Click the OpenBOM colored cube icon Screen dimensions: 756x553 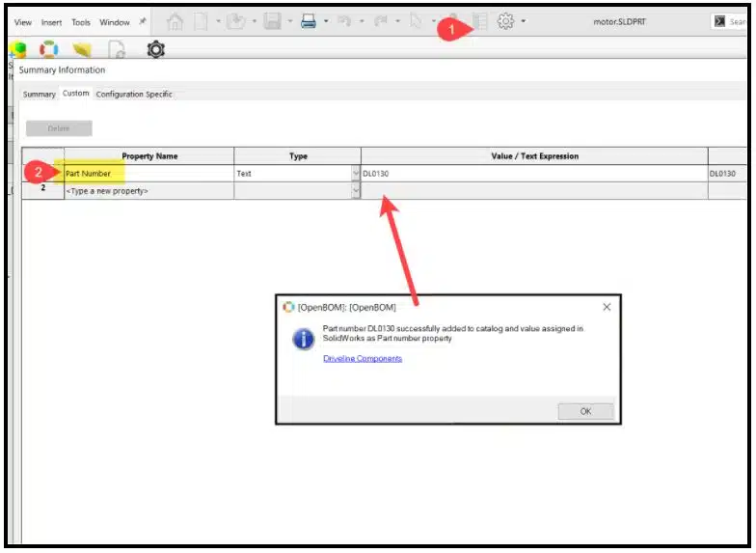(x=17, y=49)
